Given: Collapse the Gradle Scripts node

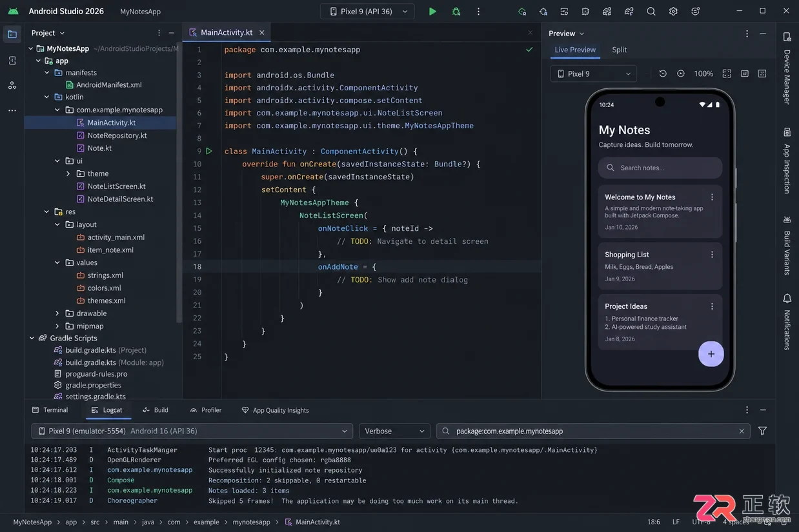Looking at the screenshot, I should tap(32, 338).
